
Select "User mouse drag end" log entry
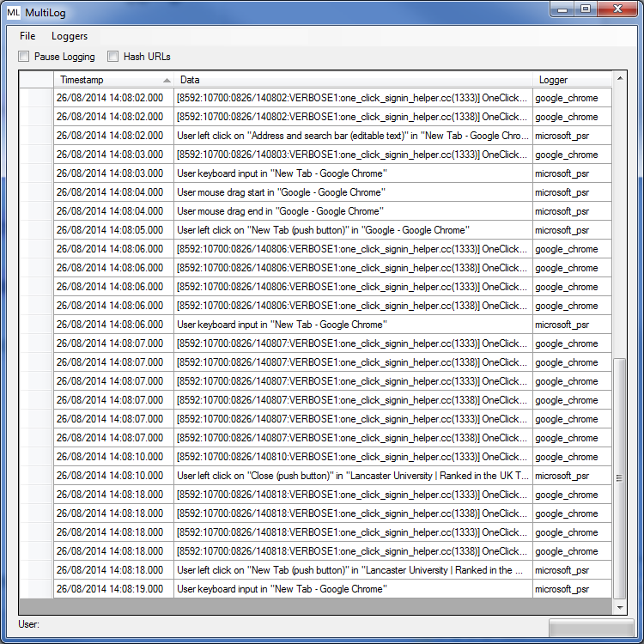(x=353, y=211)
